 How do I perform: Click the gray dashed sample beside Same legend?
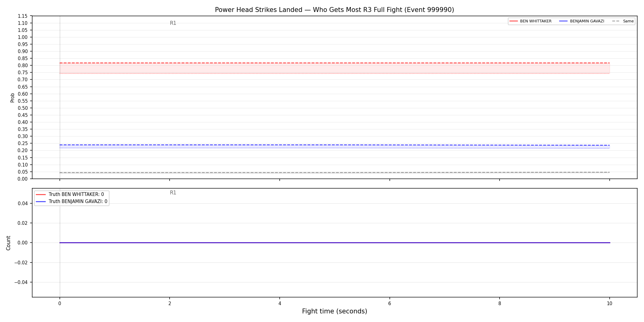616,21
